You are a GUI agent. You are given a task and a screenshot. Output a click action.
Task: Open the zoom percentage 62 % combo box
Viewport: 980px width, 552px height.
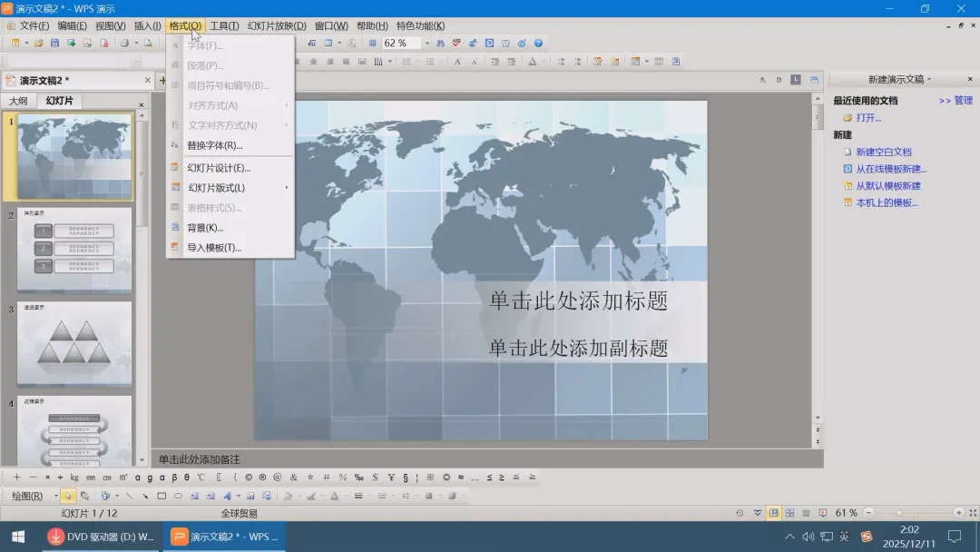pos(407,44)
